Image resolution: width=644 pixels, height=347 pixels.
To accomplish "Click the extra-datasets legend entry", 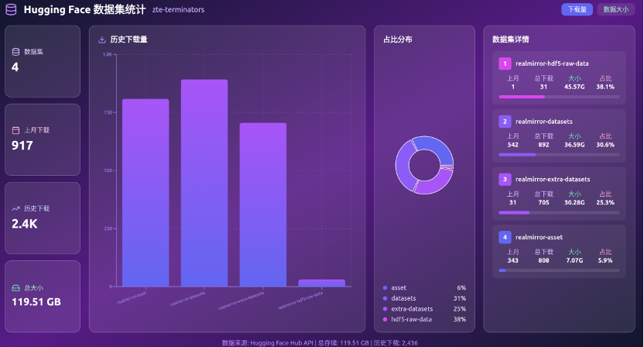I will click(412, 309).
